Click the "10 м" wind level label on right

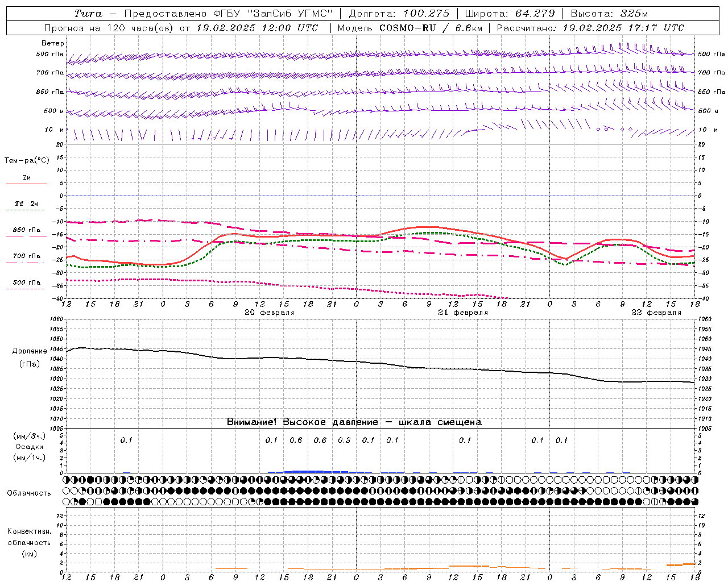pos(708,130)
